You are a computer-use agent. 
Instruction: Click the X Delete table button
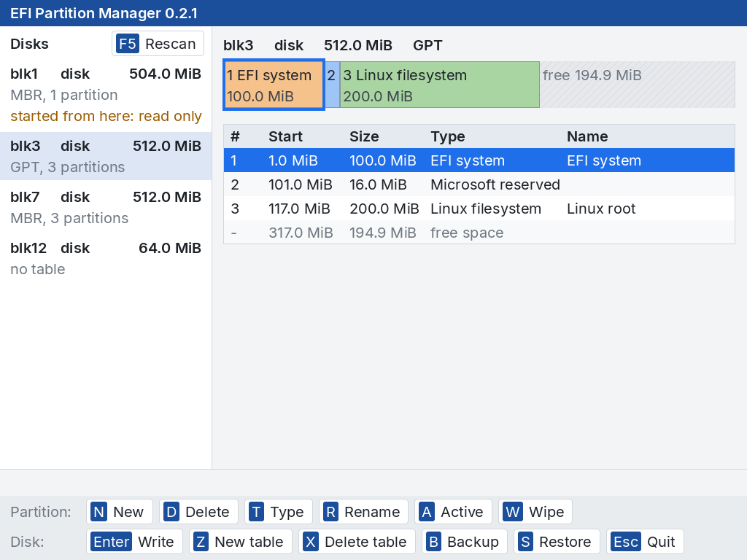[357, 542]
